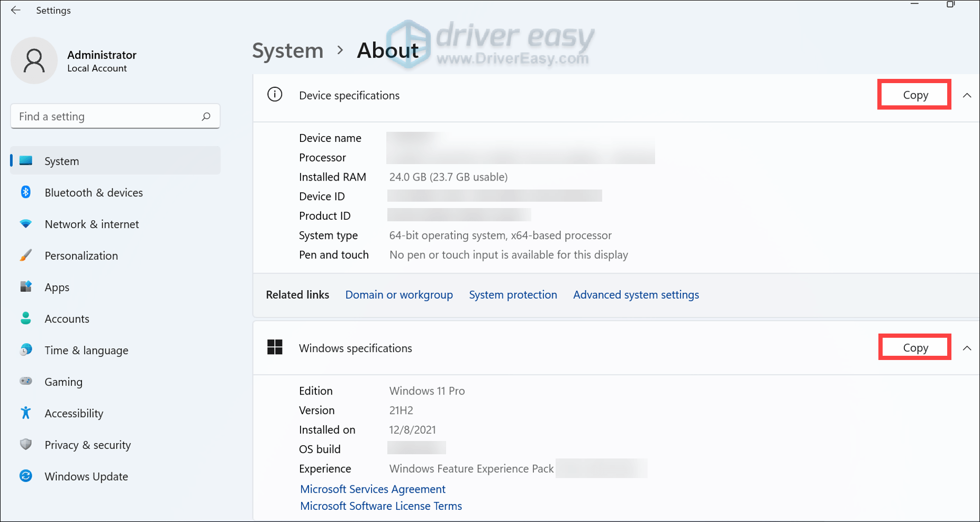Select the Installed on date 12/8/2021
980x522 pixels.
412,430
